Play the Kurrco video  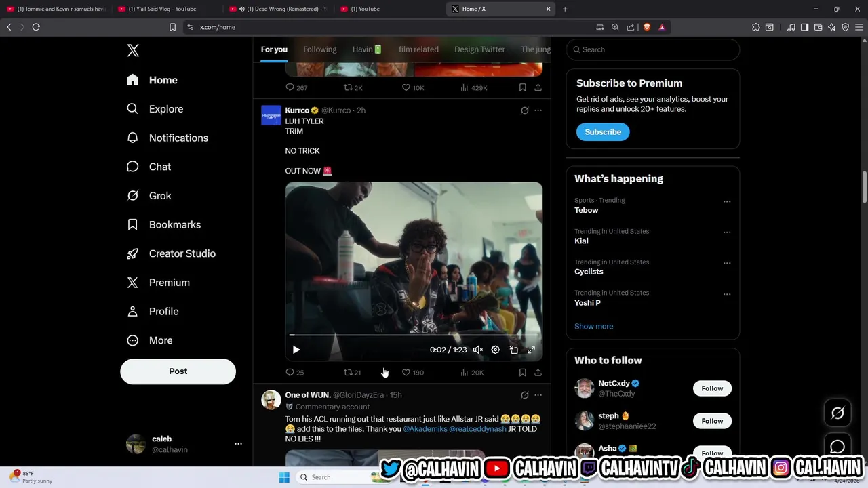click(x=296, y=350)
